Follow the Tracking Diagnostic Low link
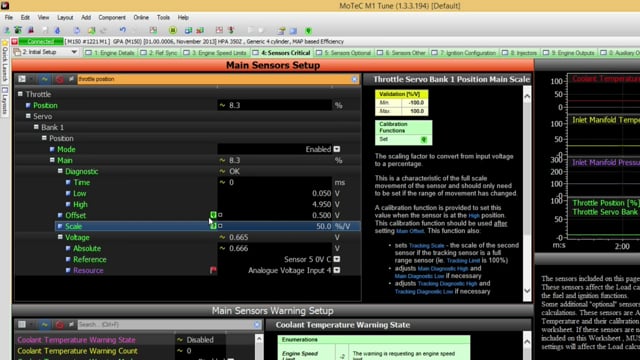Screen dimensions: 640x360 (x=424, y=291)
